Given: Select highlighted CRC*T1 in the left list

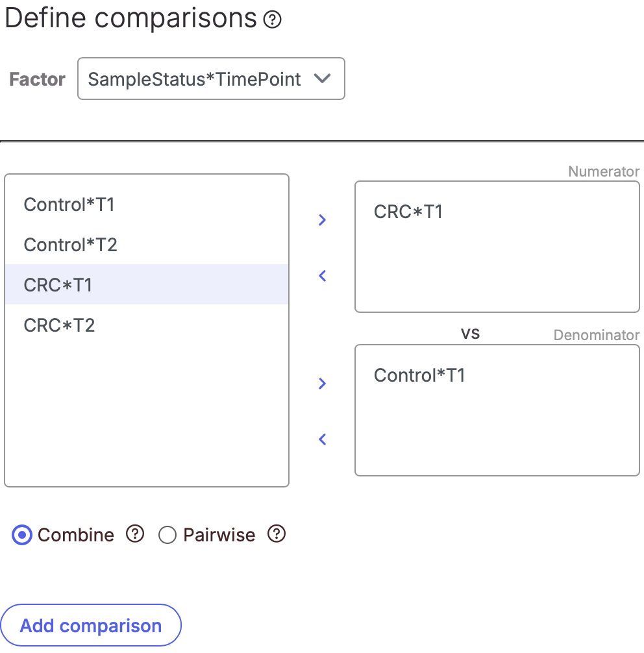Looking at the screenshot, I should pos(147,284).
